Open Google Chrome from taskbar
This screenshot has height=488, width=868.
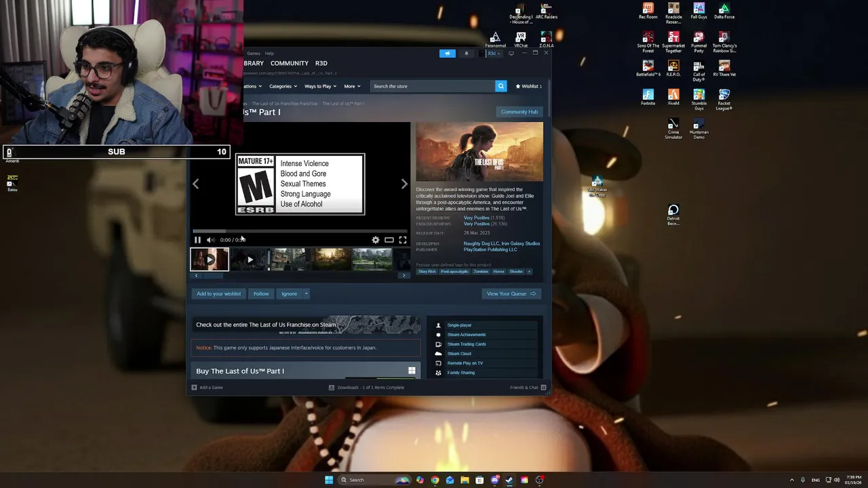pyautogui.click(x=435, y=480)
